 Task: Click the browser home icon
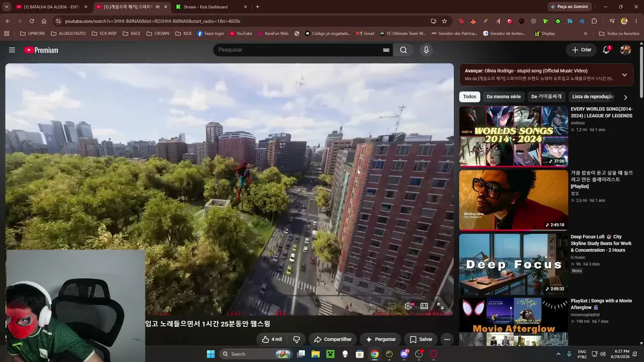[44, 21]
